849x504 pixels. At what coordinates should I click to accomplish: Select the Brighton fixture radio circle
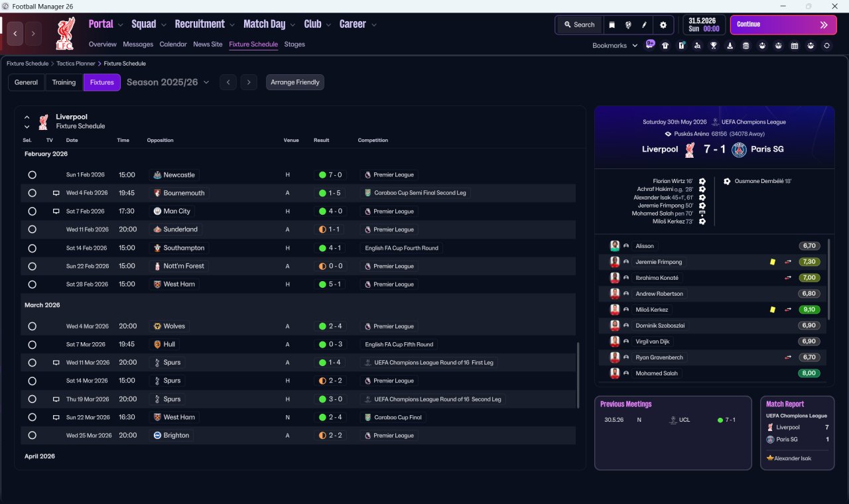coord(32,436)
